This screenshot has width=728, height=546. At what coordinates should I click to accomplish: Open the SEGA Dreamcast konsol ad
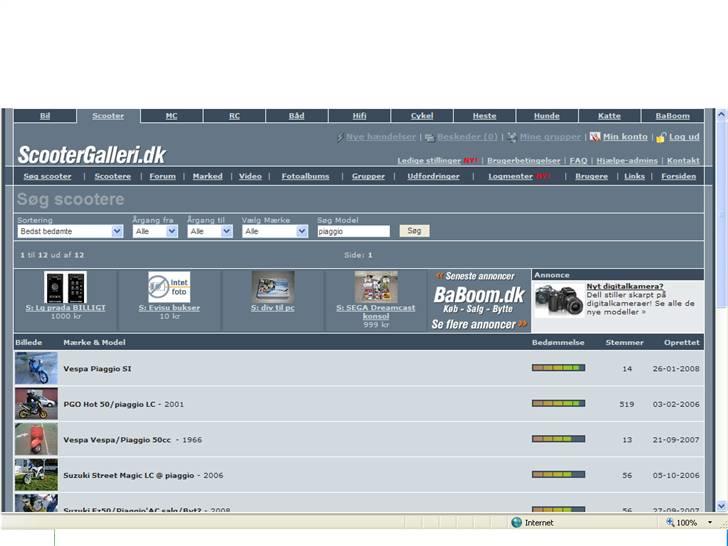click(376, 308)
